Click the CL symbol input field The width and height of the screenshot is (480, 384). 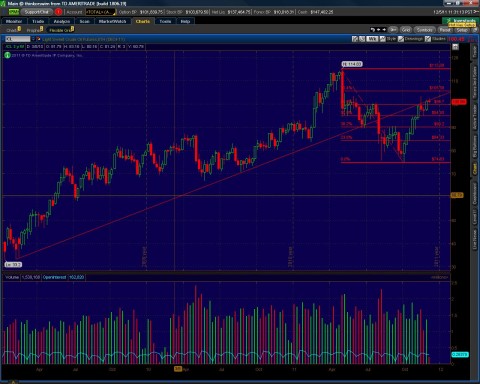(x=17, y=39)
